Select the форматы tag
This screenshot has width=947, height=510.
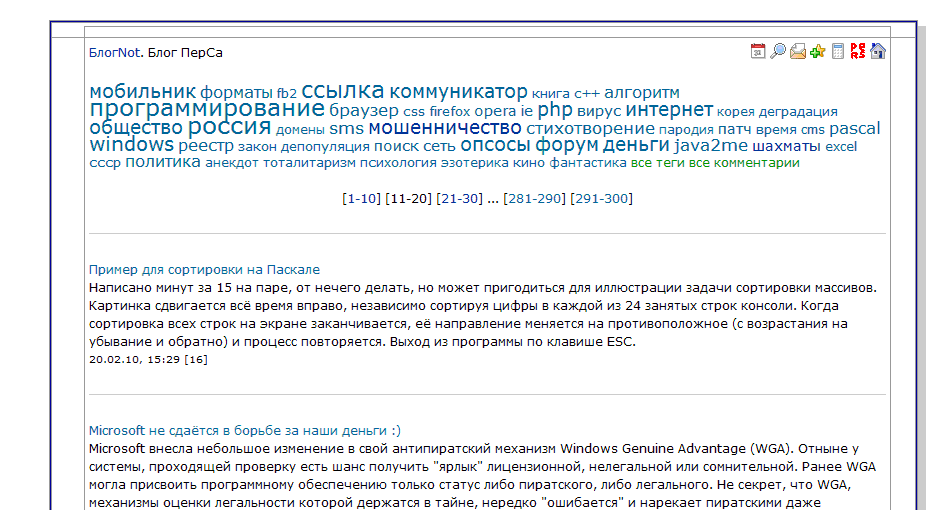pos(236,93)
